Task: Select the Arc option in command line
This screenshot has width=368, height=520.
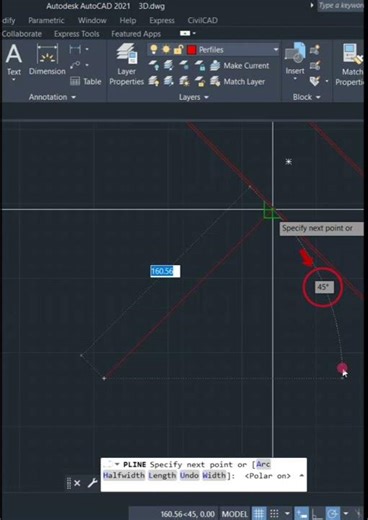Action: (263, 464)
